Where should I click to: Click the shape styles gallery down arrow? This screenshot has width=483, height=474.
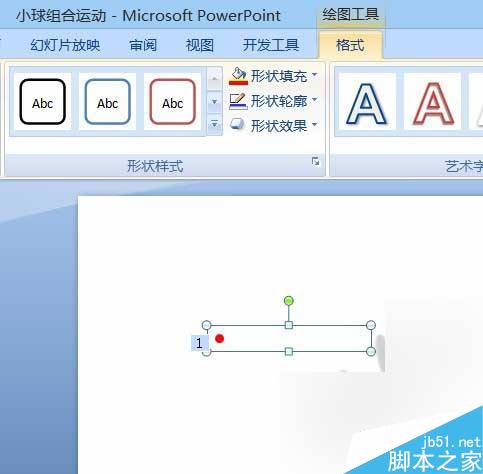click(214, 101)
